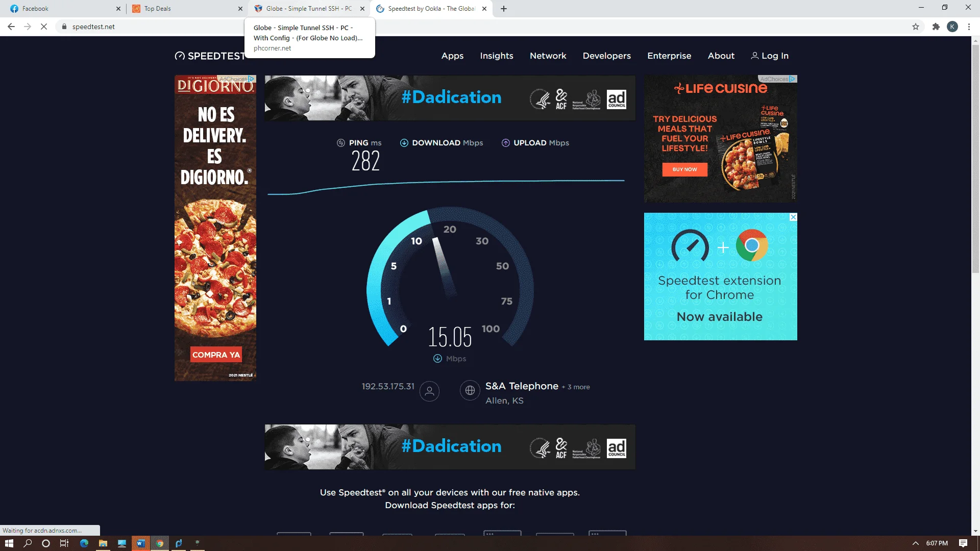Click the upload arrow icon beside UPLOAD
Viewport: 980px width, 551px height.
505,143
